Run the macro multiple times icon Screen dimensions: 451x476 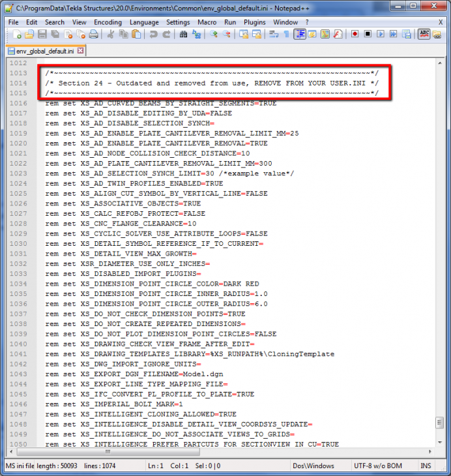tap(394, 35)
